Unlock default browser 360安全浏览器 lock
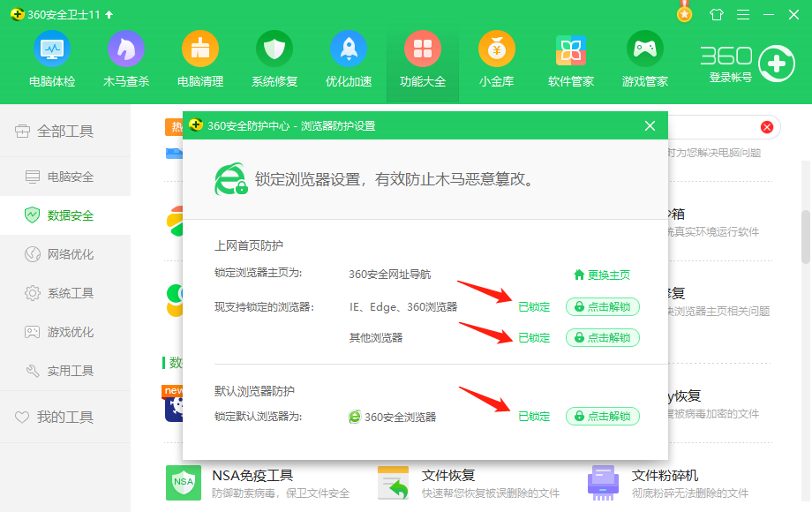 603,417
